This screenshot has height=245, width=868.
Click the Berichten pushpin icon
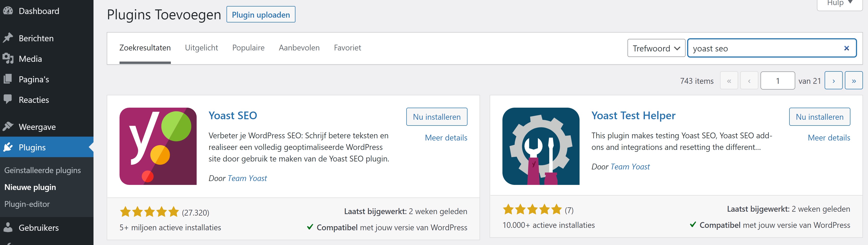click(x=8, y=38)
